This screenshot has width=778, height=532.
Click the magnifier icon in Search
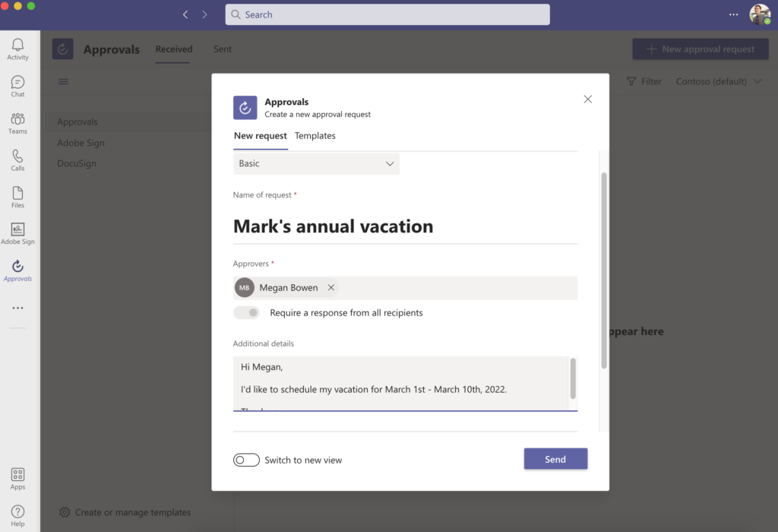pyautogui.click(x=236, y=14)
